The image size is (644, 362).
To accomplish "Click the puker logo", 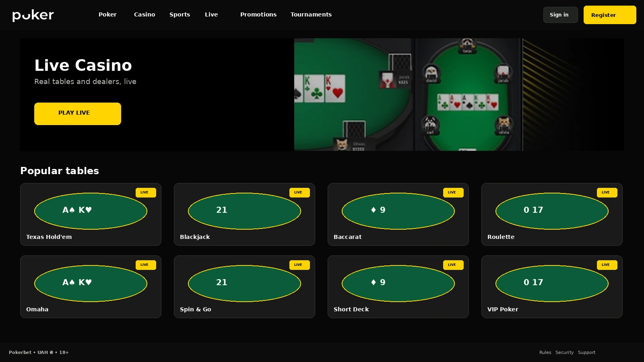I will pos(33,15).
